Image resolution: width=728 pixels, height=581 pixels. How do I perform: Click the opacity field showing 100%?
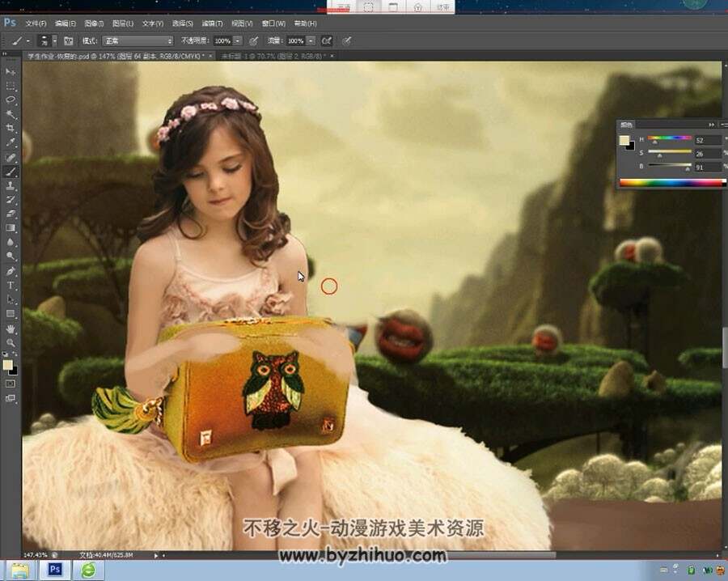click(223, 41)
